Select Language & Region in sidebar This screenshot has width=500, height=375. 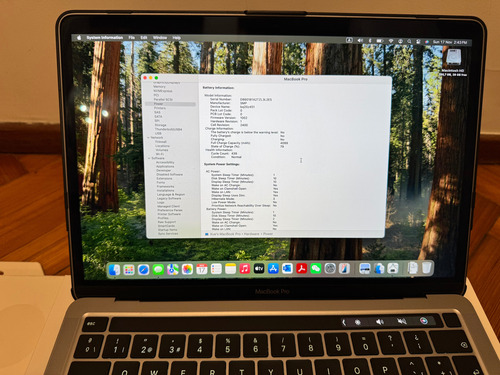[x=171, y=194]
